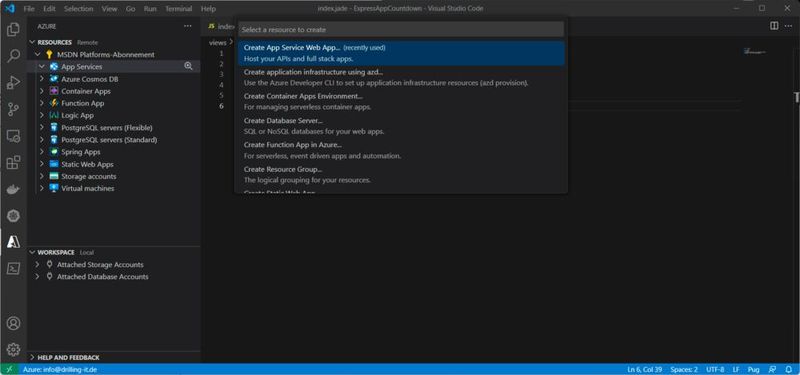800x375 pixels.
Task: Open the Explorer view in activity bar
Action: tap(13, 30)
